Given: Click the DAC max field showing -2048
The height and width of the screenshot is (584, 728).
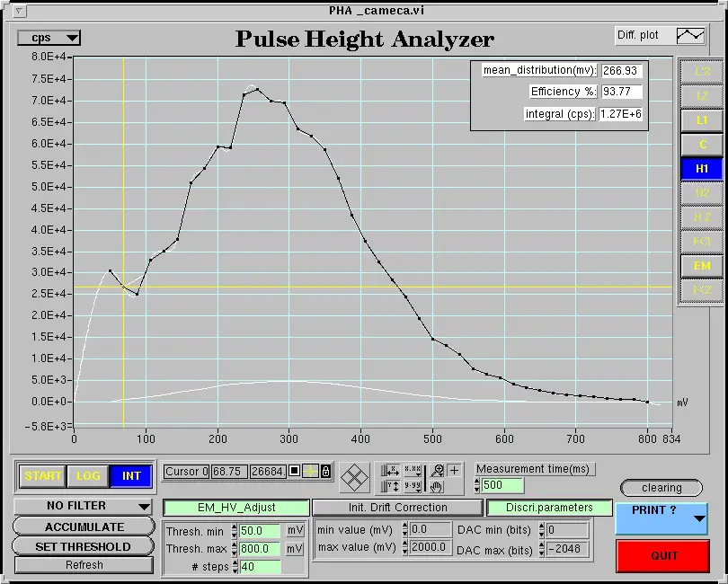Looking at the screenshot, I should (x=567, y=549).
